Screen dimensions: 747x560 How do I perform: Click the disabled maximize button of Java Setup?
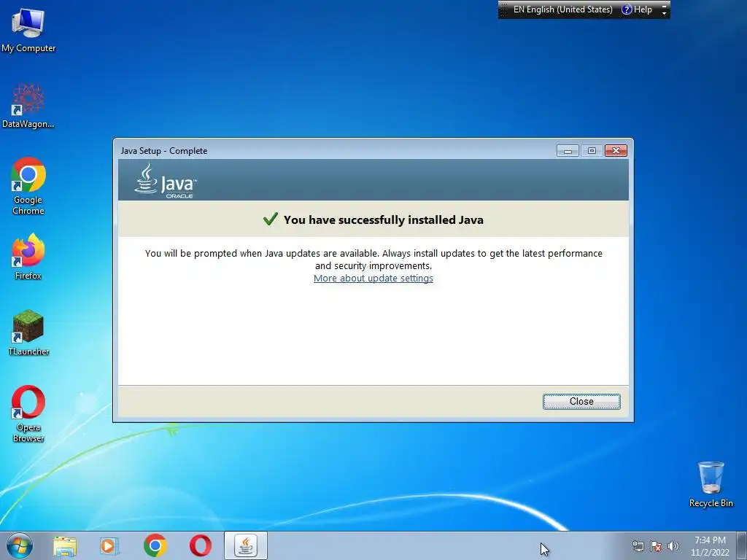592,150
